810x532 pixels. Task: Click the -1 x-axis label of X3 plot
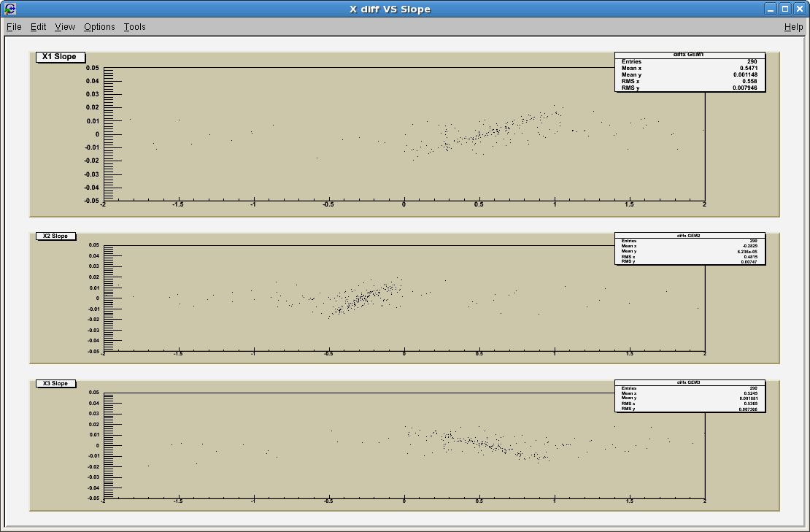[x=253, y=501]
